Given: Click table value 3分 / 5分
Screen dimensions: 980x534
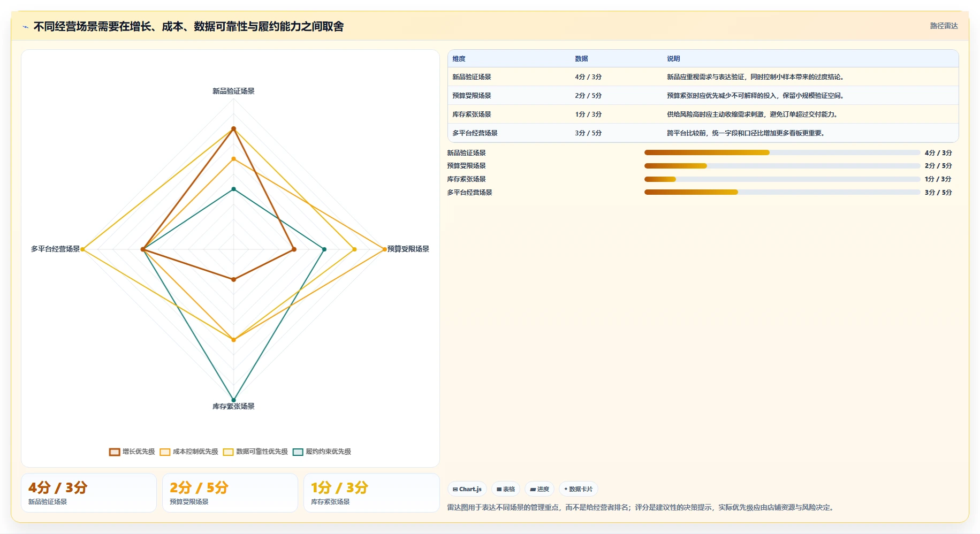Looking at the screenshot, I should [588, 133].
